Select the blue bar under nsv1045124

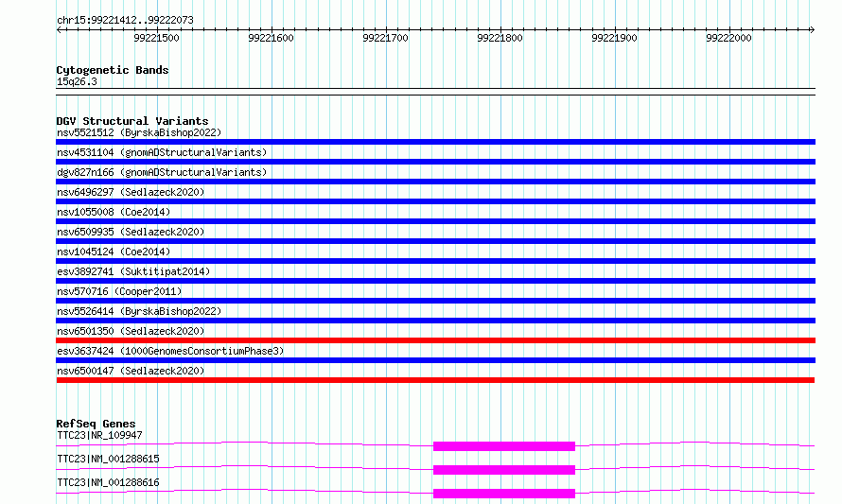[x=435, y=261]
